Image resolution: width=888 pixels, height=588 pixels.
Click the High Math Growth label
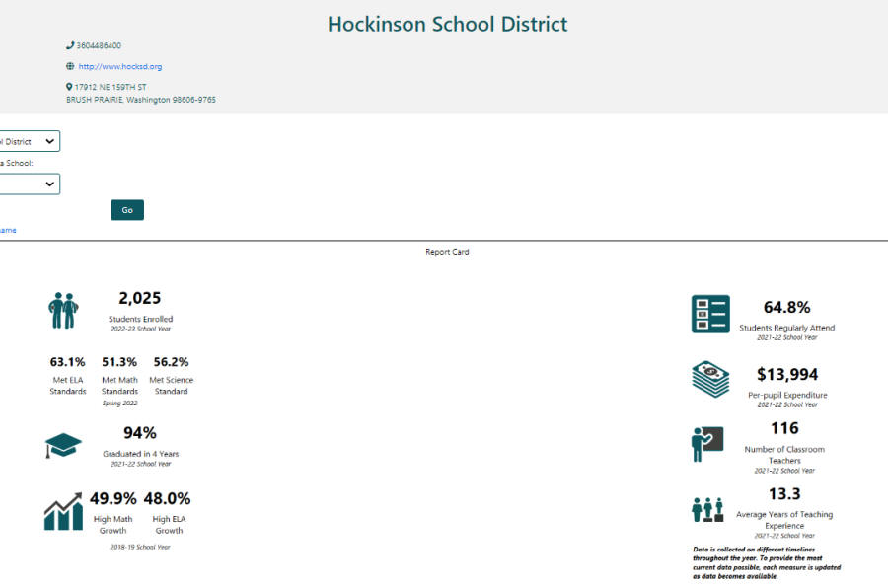112,525
